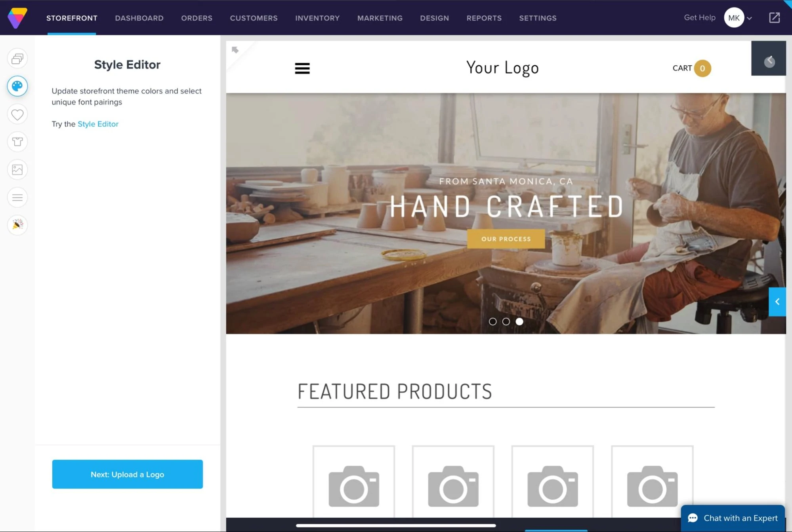
Task: Select the text formatting icon in sidebar
Action: 17,197
